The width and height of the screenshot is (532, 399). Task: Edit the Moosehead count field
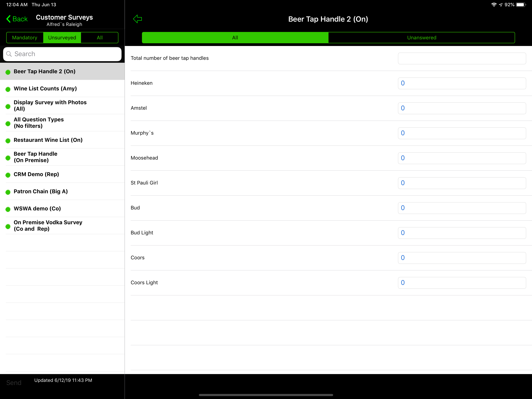[462, 158]
